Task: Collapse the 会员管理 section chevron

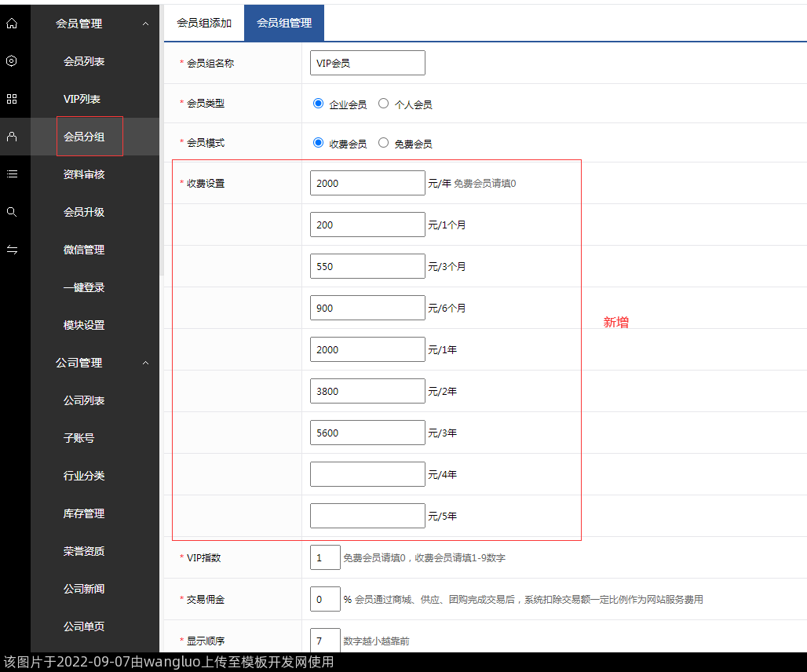Action: click(x=145, y=24)
